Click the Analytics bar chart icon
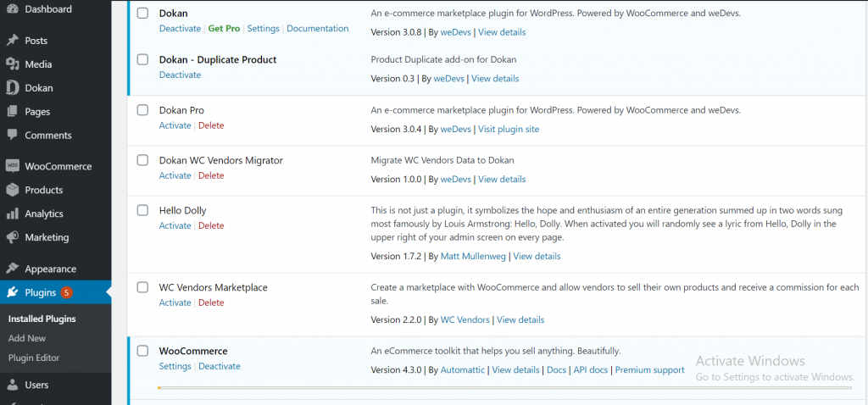Image resolution: width=868 pixels, height=405 pixels. pyautogui.click(x=12, y=214)
